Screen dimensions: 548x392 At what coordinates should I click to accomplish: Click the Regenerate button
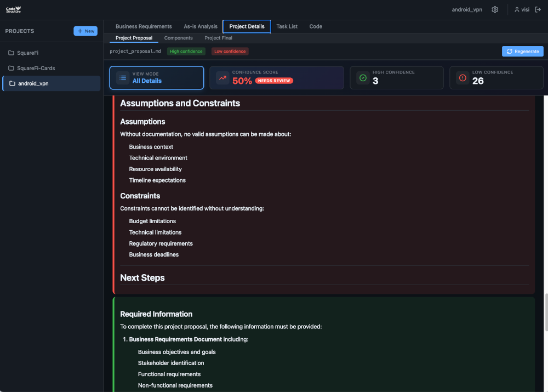click(x=522, y=51)
